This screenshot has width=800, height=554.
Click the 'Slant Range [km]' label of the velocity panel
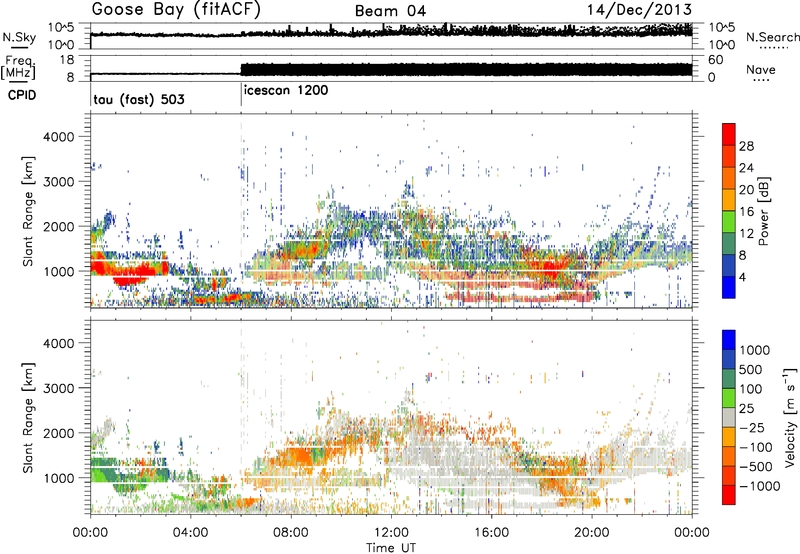(29, 417)
